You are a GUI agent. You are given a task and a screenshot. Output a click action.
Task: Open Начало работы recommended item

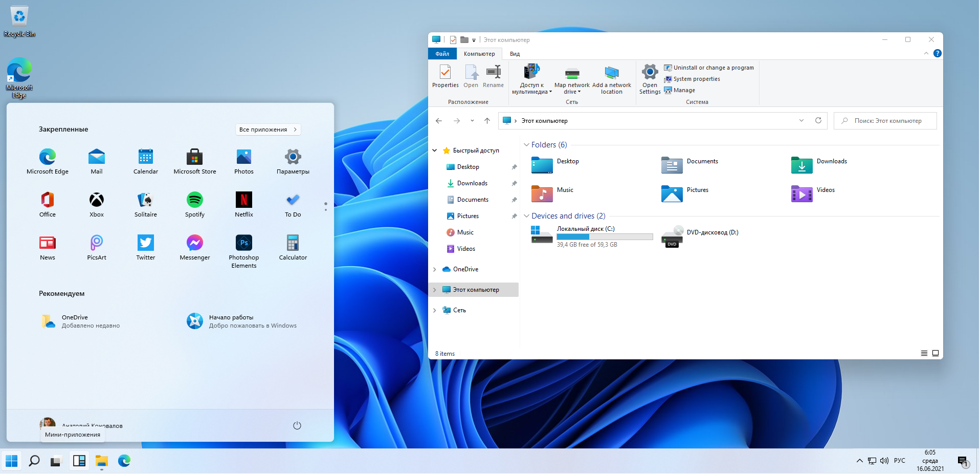(x=242, y=321)
